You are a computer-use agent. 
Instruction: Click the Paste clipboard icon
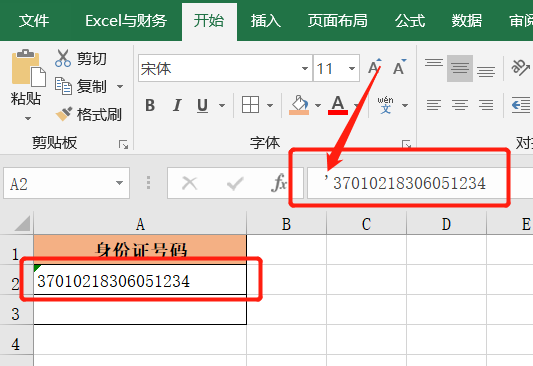tap(29, 68)
